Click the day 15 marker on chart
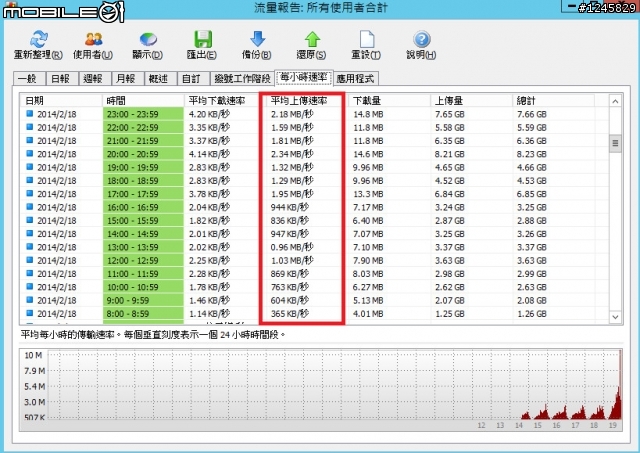The image size is (640, 453). click(538, 425)
